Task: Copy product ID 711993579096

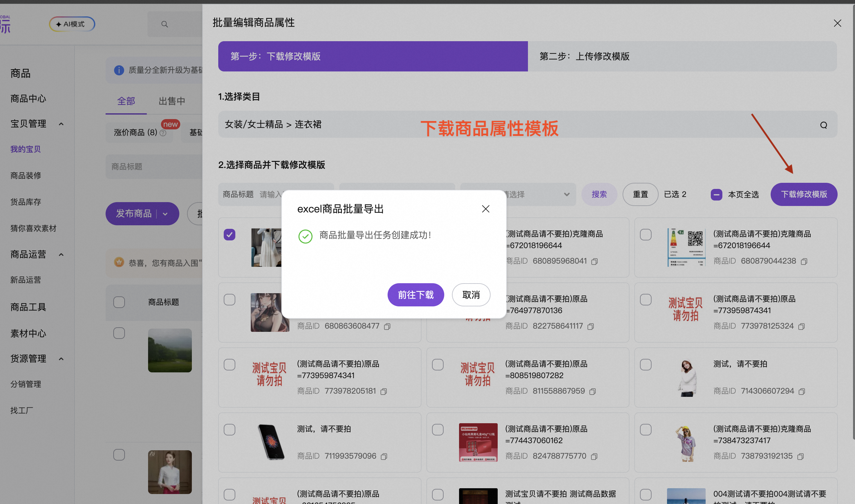Action: point(384,456)
